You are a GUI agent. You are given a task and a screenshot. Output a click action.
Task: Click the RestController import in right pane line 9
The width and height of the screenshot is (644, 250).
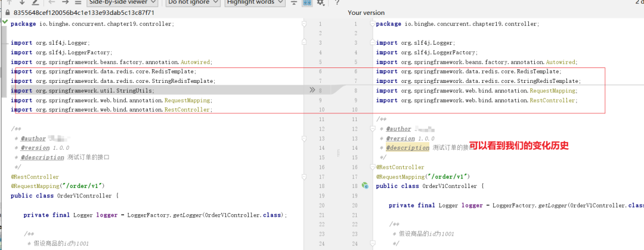pyautogui.click(x=477, y=100)
